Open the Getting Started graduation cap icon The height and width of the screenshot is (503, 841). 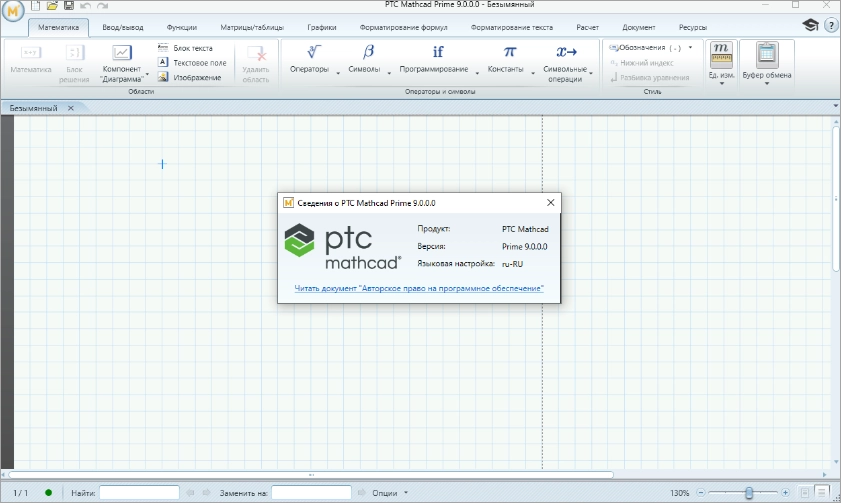point(810,25)
